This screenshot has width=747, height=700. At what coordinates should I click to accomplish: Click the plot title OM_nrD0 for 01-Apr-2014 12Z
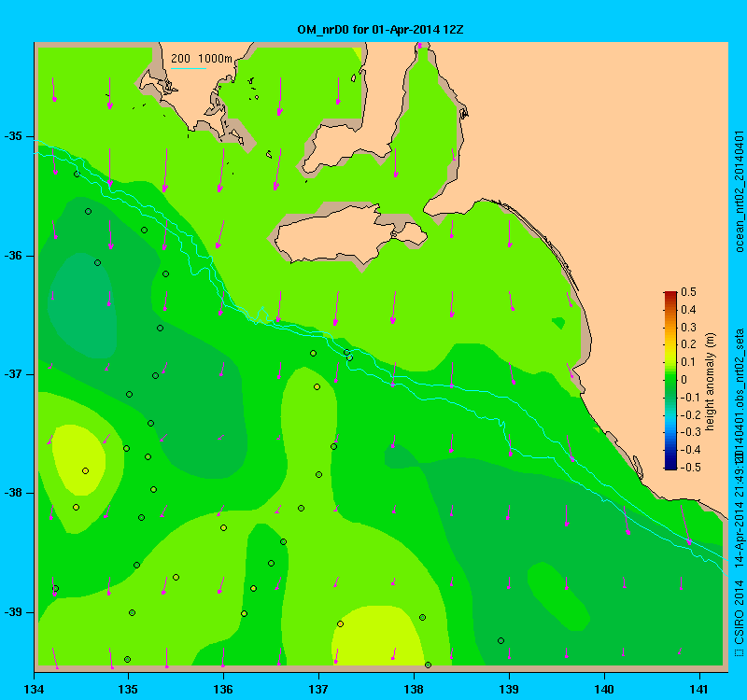point(380,30)
